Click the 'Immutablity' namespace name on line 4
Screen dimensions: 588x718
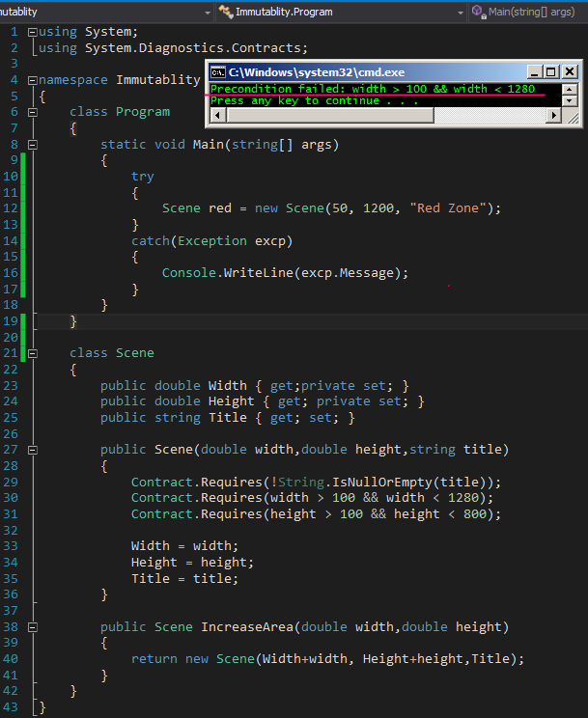pos(158,80)
